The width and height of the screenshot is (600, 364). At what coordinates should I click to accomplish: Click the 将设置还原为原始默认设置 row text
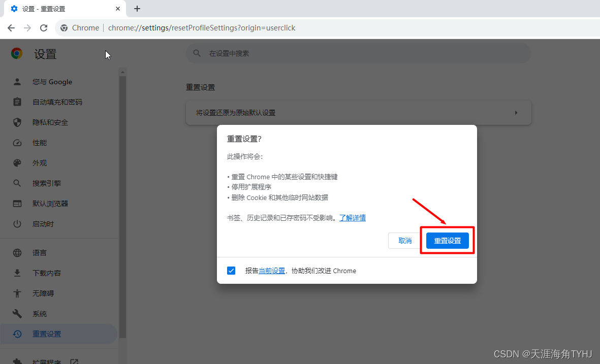click(x=236, y=112)
